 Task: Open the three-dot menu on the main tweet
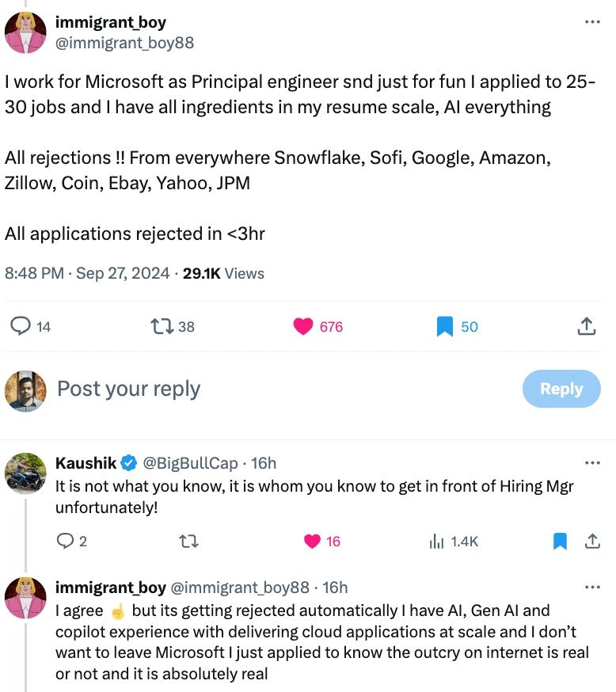tap(592, 22)
